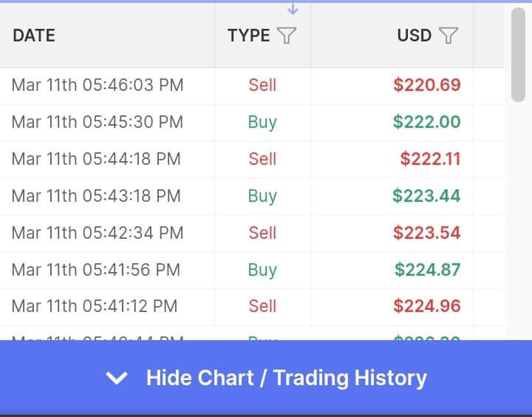
Task: Select the $222.00 Buy price
Action: click(426, 122)
